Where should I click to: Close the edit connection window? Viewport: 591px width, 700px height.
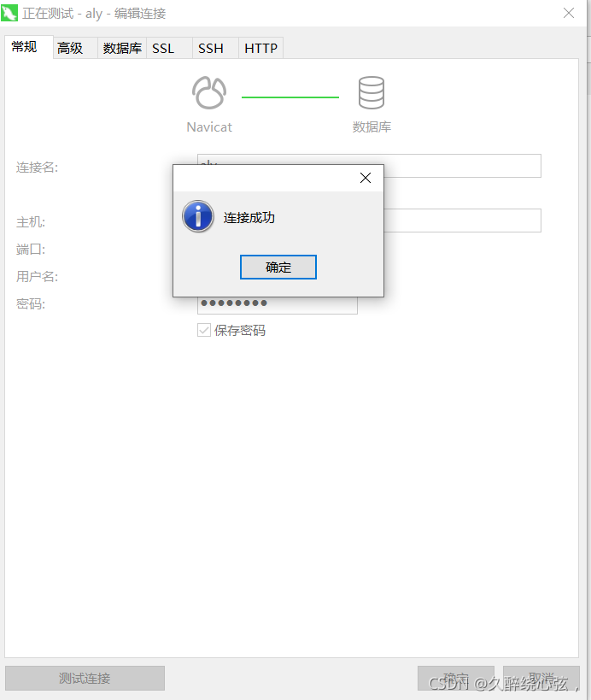[x=569, y=13]
